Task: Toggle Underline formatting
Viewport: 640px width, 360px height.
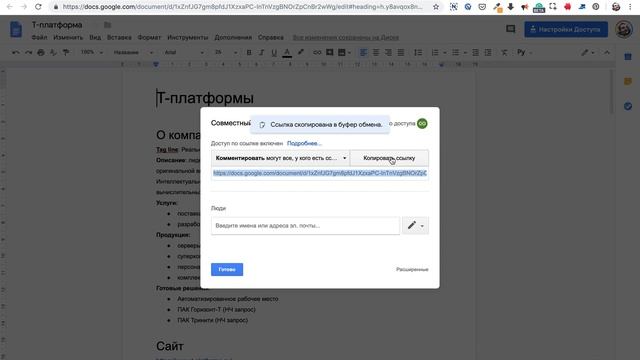Action: (x=274, y=52)
